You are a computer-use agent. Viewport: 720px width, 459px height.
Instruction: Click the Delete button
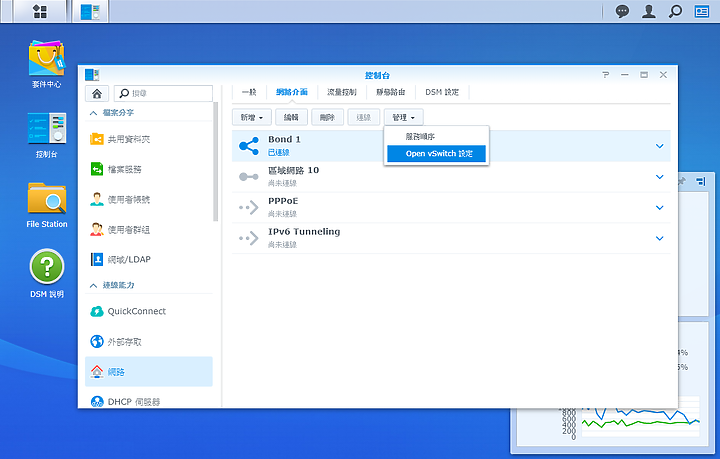(327, 118)
